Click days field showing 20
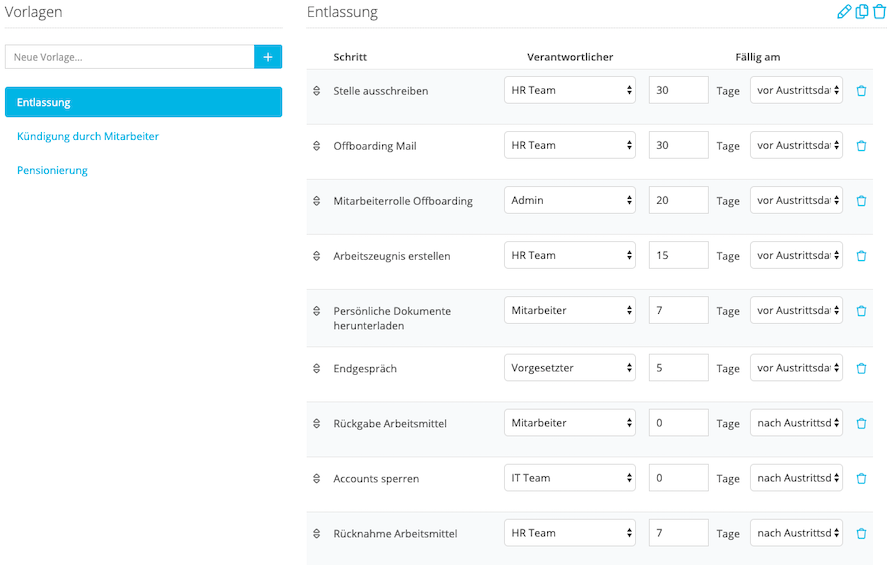The width and height of the screenshot is (890, 565). coord(679,200)
